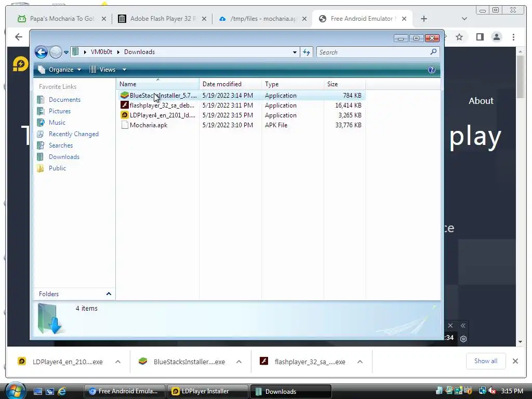Expand the Folders pane

109,294
